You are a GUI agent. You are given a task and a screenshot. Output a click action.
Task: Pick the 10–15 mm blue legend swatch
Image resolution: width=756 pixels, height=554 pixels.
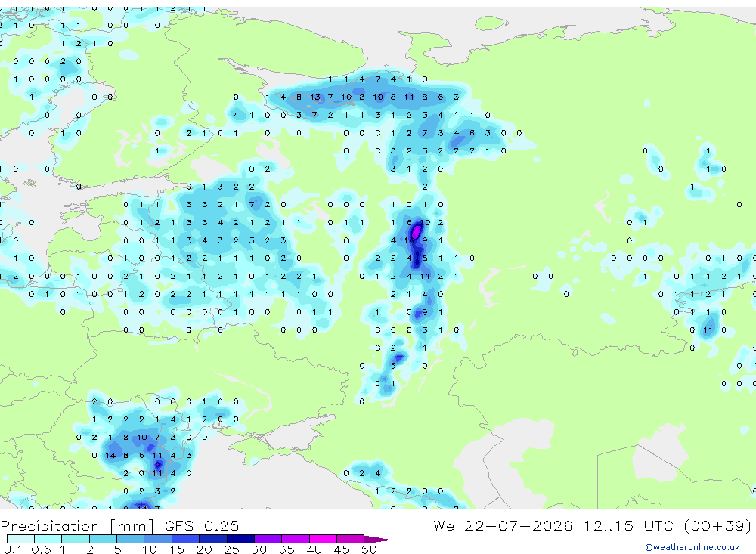point(158,539)
